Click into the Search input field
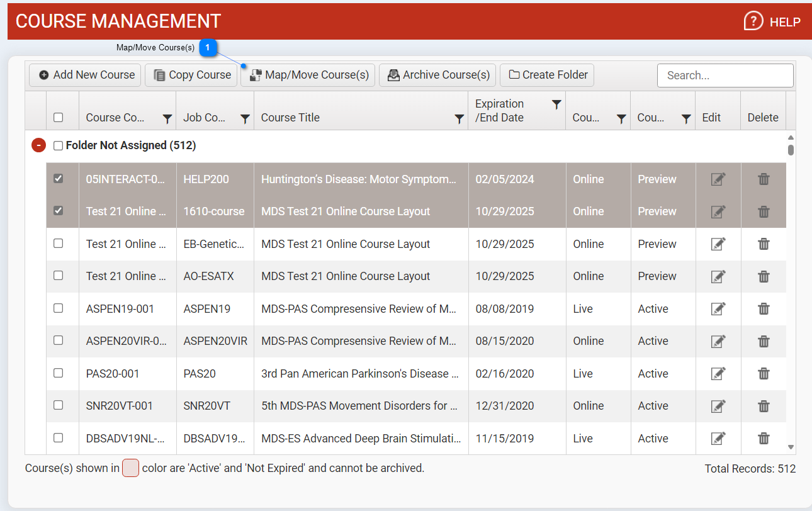This screenshot has height=511, width=812. pos(725,76)
